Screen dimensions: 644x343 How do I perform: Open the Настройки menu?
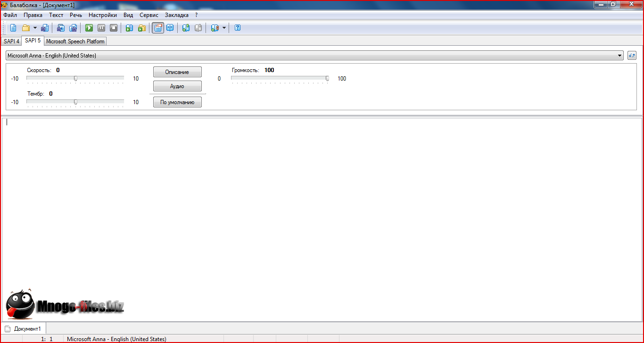[103, 15]
